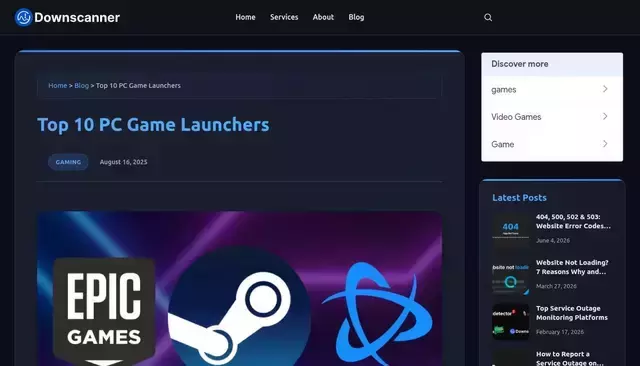Screen dimensions: 640x366
Task: Open Website Not Loading post thumbnail
Action: click(x=511, y=276)
